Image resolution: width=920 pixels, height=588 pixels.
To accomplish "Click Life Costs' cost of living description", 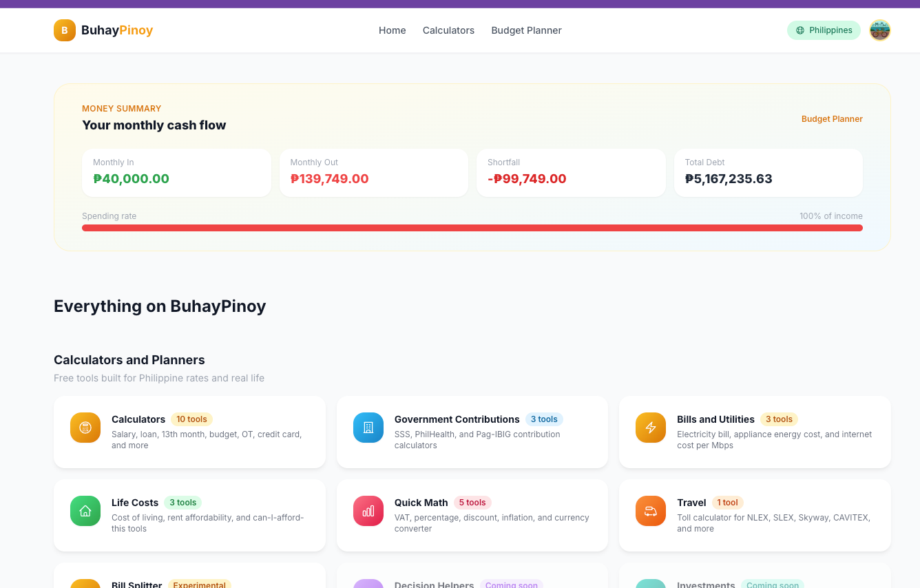I will 207,523.
